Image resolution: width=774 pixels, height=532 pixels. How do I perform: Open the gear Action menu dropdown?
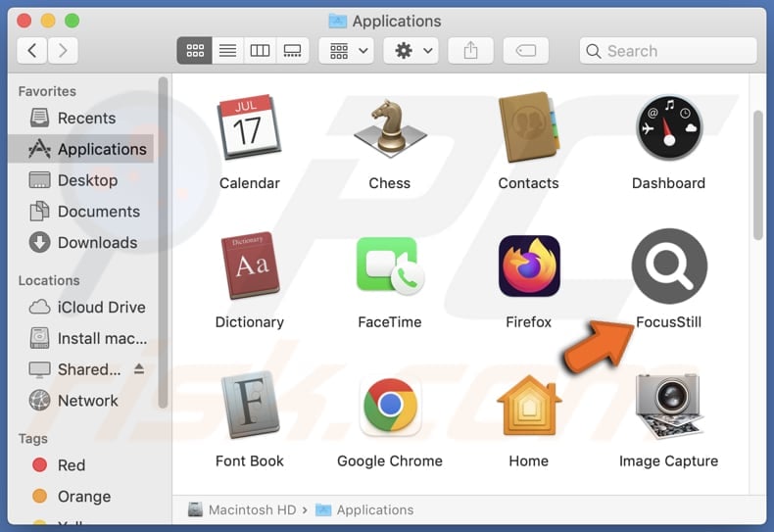[x=411, y=51]
